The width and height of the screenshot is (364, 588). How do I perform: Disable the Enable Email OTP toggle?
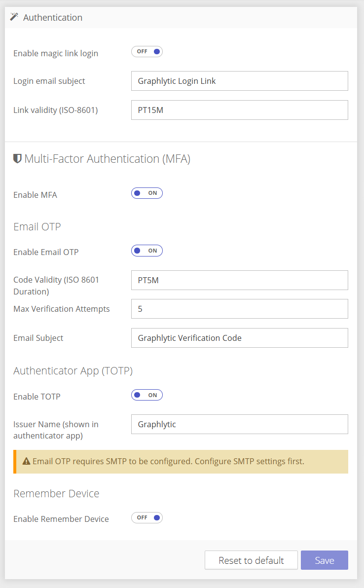point(147,251)
